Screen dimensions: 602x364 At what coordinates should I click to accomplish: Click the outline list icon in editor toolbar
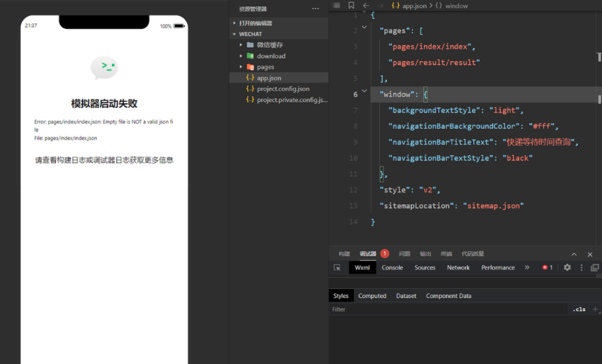(336, 5)
